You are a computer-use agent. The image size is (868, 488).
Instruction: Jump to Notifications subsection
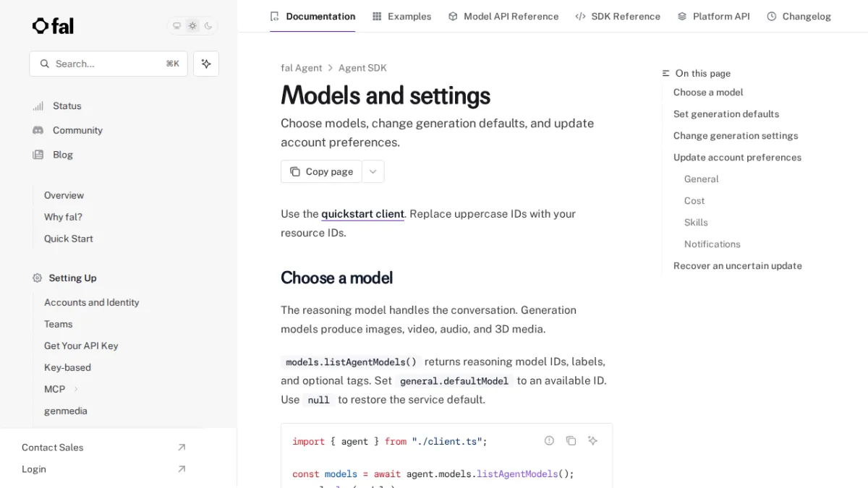coord(712,244)
